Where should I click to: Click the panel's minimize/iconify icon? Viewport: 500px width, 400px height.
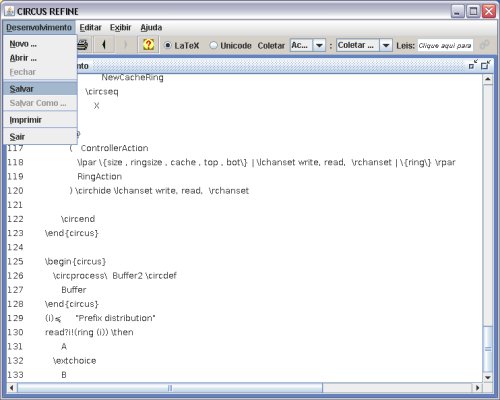pos(473,65)
